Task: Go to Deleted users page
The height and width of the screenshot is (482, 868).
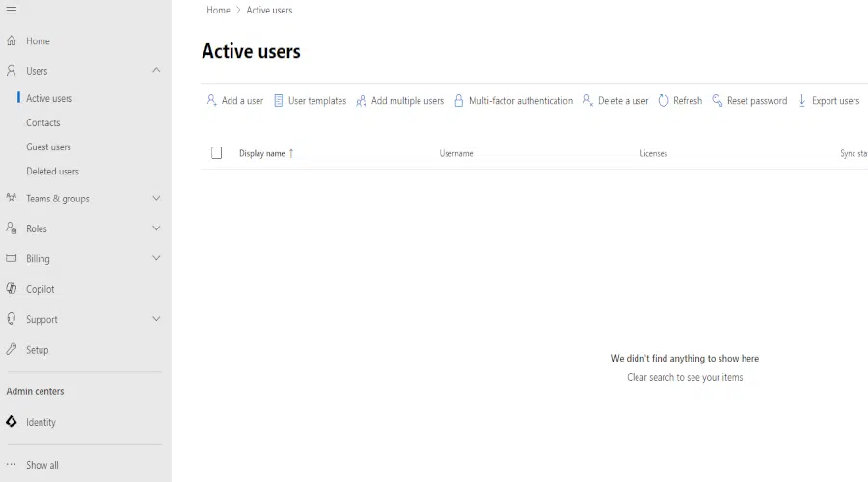Action: point(52,172)
